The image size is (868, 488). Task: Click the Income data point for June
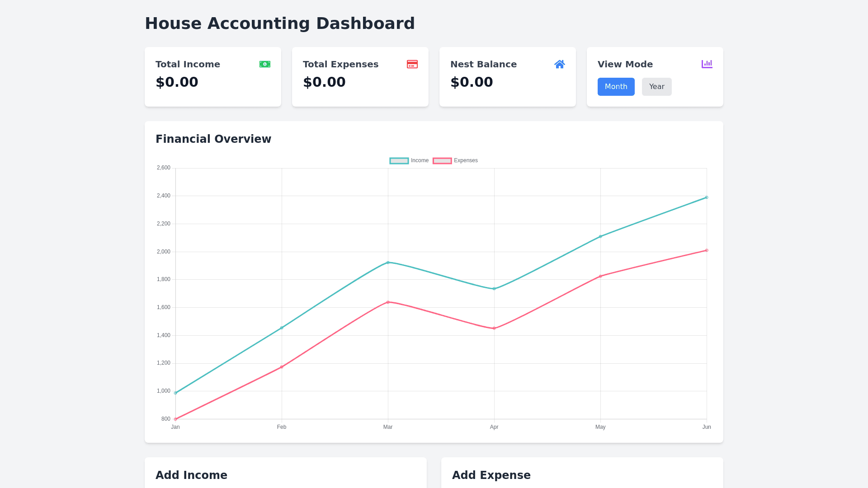(x=707, y=197)
